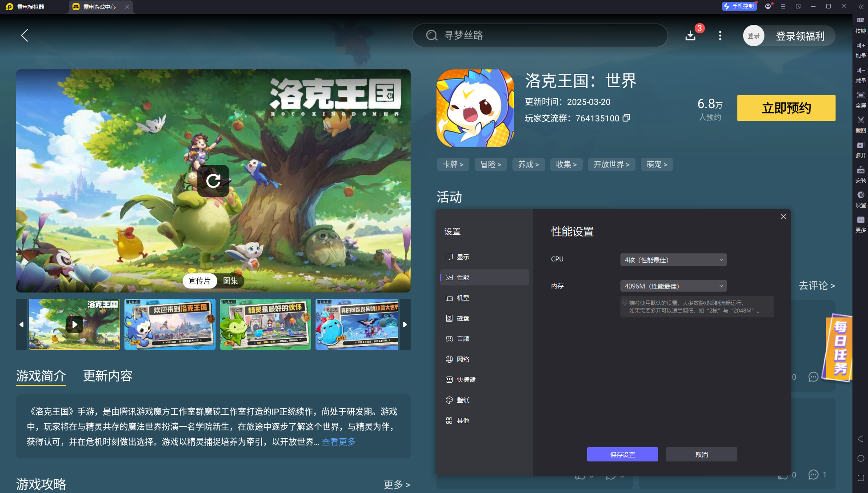This screenshot has width=868, height=493.
Task: Select thumbnail 欢迎来到洛克王国
Action: click(170, 324)
